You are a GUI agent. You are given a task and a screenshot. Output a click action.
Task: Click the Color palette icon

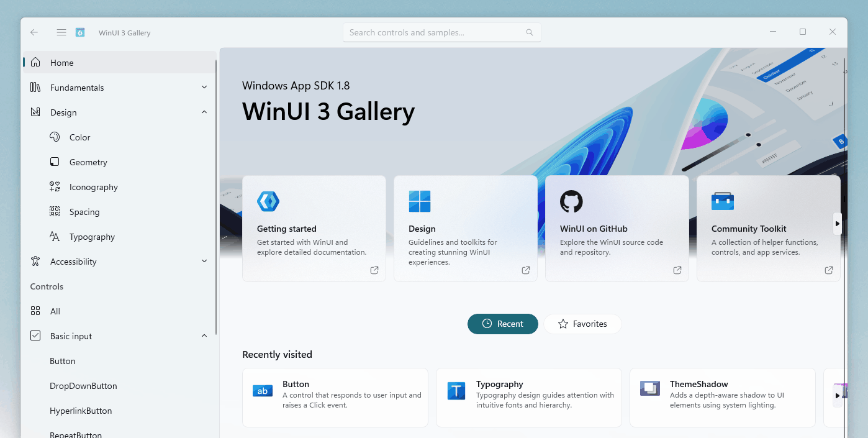55,137
